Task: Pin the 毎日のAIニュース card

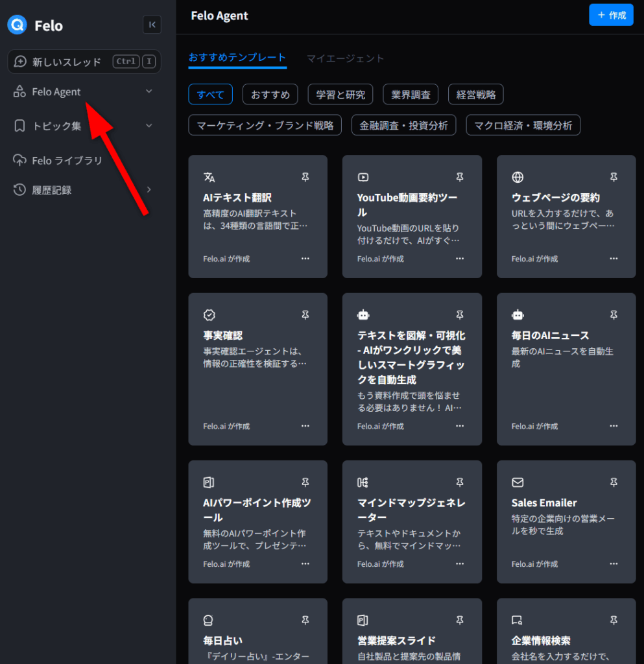Action: click(614, 315)
